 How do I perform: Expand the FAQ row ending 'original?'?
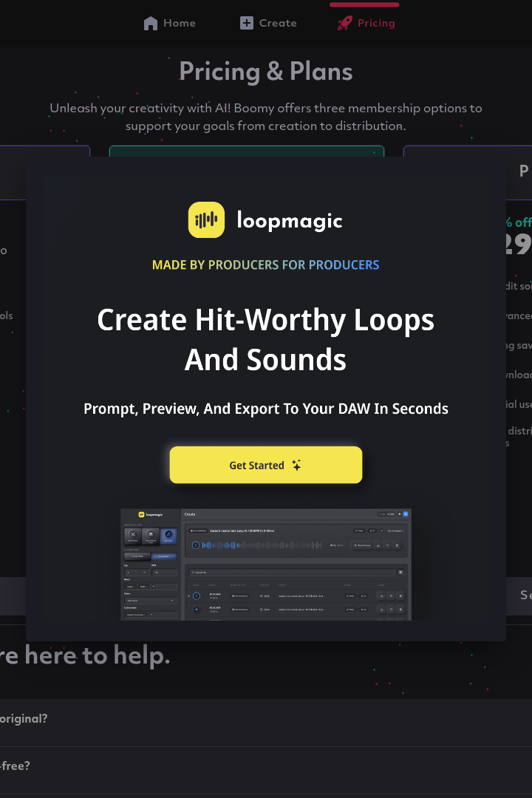(266, 723)
